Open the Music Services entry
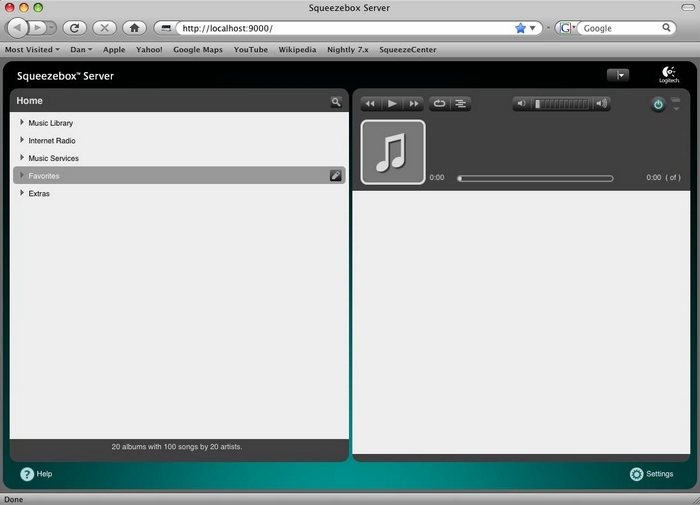This screenshot has width=700, height=505. coord(54,158)
